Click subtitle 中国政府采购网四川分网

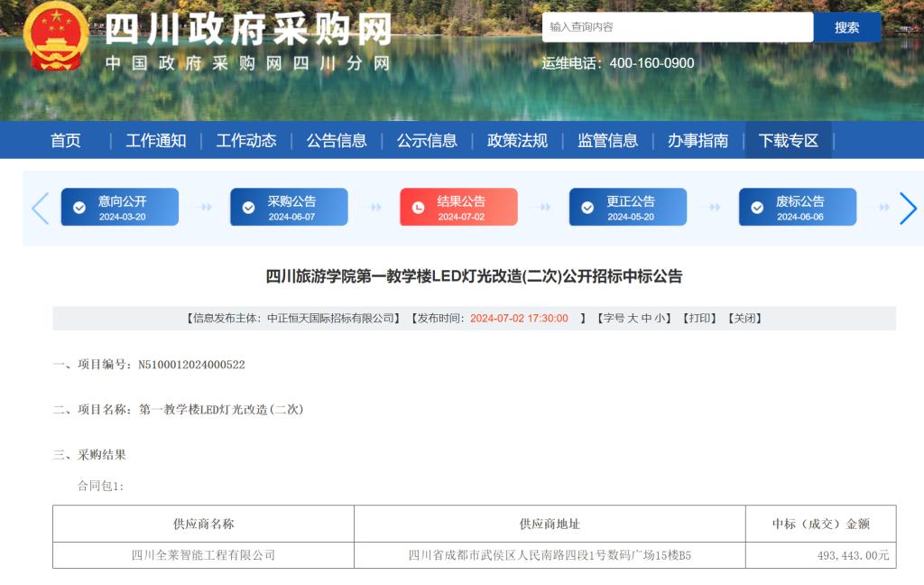click(x=247, y=63)
